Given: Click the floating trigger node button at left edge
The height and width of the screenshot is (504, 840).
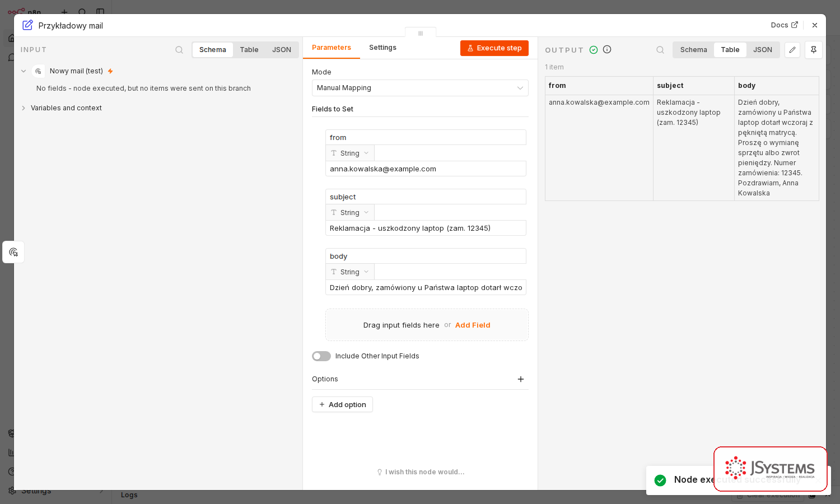Looking at the screenshot, I should tap(13, 252).
